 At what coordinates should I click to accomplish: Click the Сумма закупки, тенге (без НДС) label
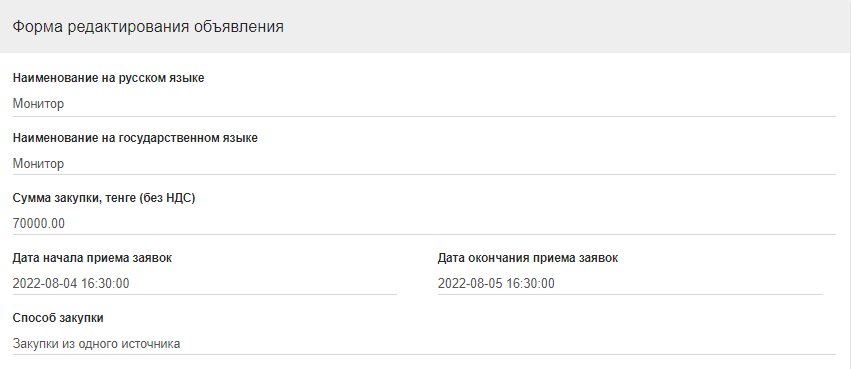[x=104, y=198]
